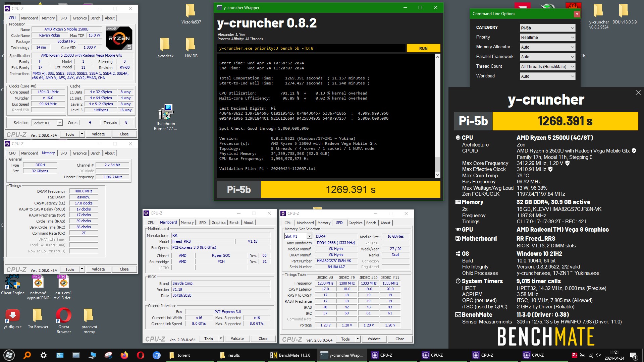
Task: Expand the Memory Allocator dropdown
Action: [547, 47]
